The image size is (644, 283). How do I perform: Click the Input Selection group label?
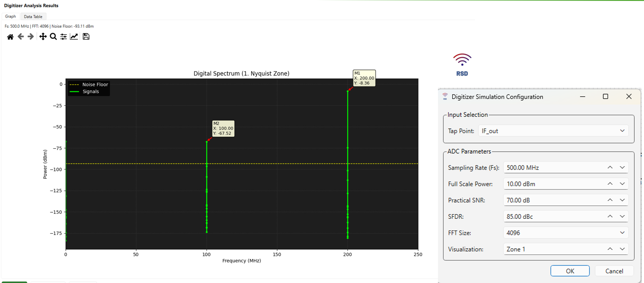pyautogui.click(x=468, y=115)
